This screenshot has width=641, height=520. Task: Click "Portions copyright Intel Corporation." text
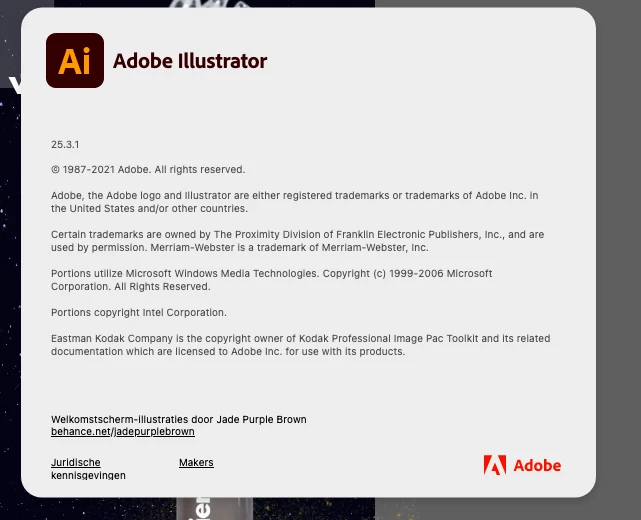(x=139, y=313)
